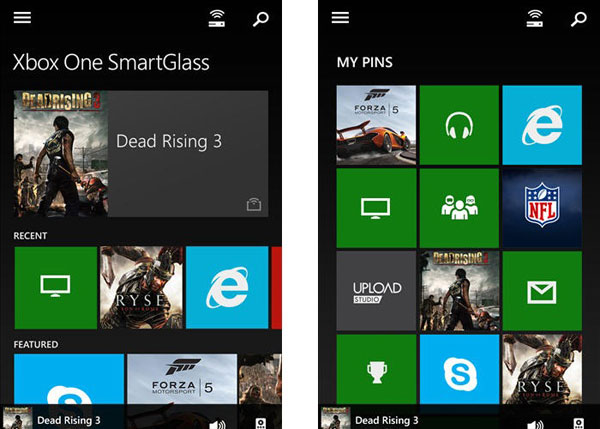600x429 pixels.
Task: Open Skype tile in Featured section
Action: click(69, 379)
